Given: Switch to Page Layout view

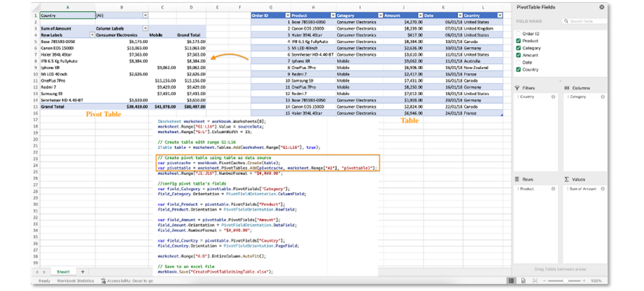Looking at the screenshot, I should [x=523, y=281].
